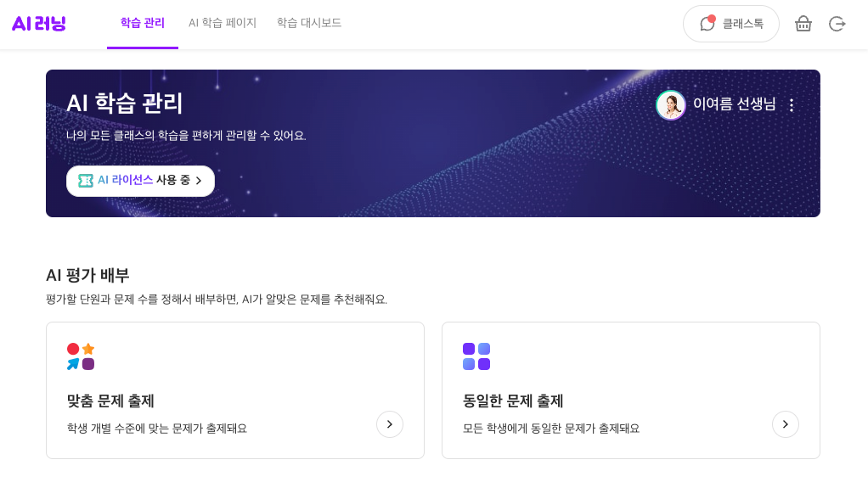Click the colorful shapes icon on 맞춤 문제 출제 card
868x499 pixels.
point(79,355)
